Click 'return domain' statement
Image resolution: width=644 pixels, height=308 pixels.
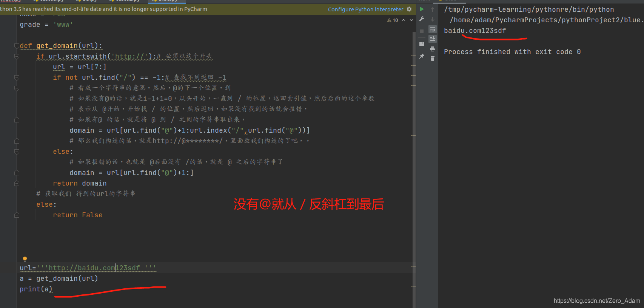click(80, 183)
